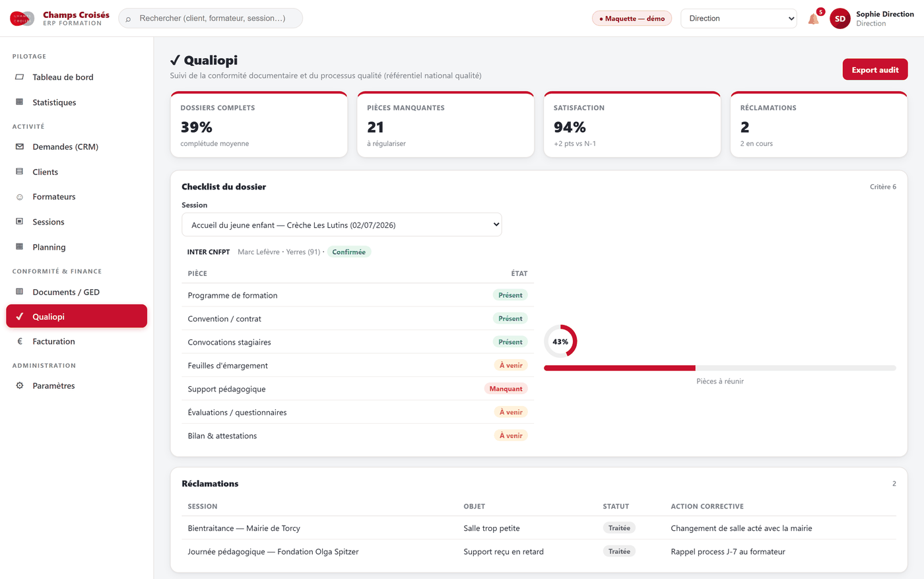Open the Session selector dropdown
The width and height of the screenshot is (924, 579).
341,224
